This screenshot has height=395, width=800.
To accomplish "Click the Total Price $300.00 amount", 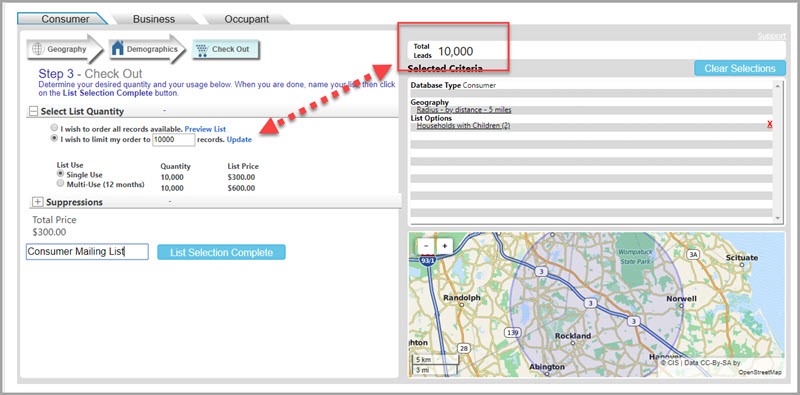I will [x=49, y=232].
